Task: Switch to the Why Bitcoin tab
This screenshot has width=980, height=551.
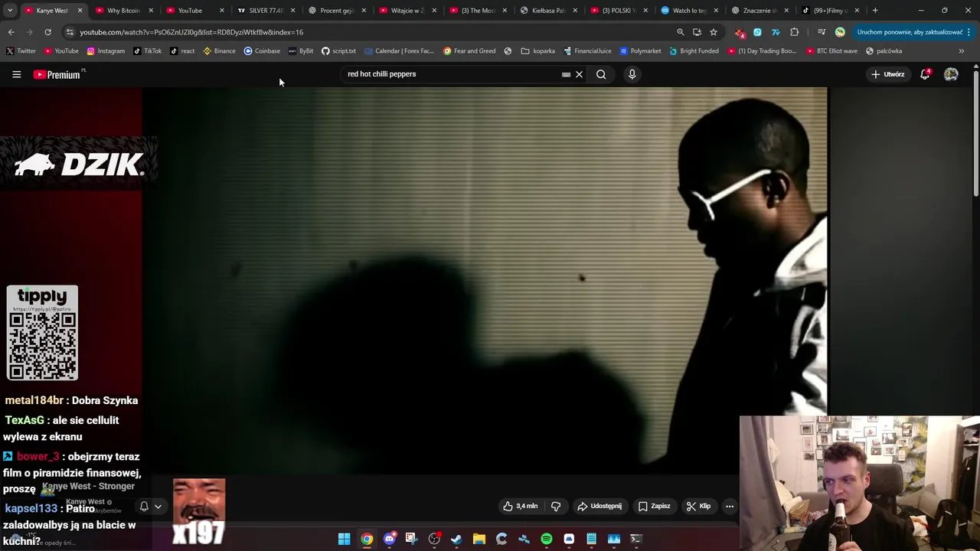Action: (x=123, y=11)
